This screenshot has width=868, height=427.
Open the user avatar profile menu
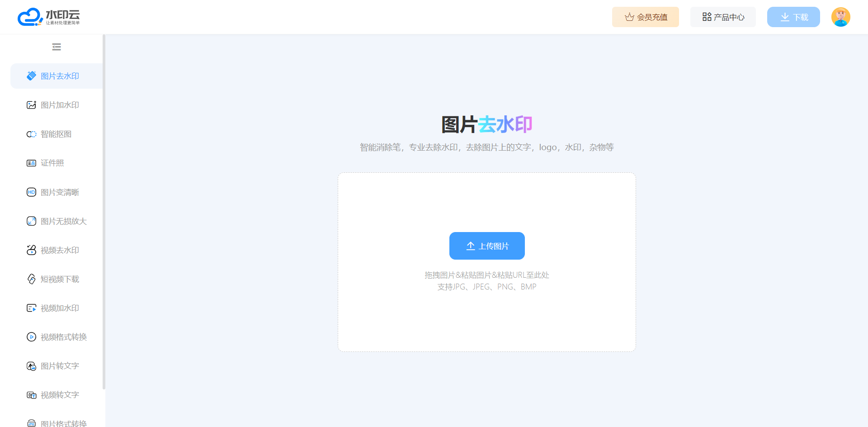(x=840, y=17)
